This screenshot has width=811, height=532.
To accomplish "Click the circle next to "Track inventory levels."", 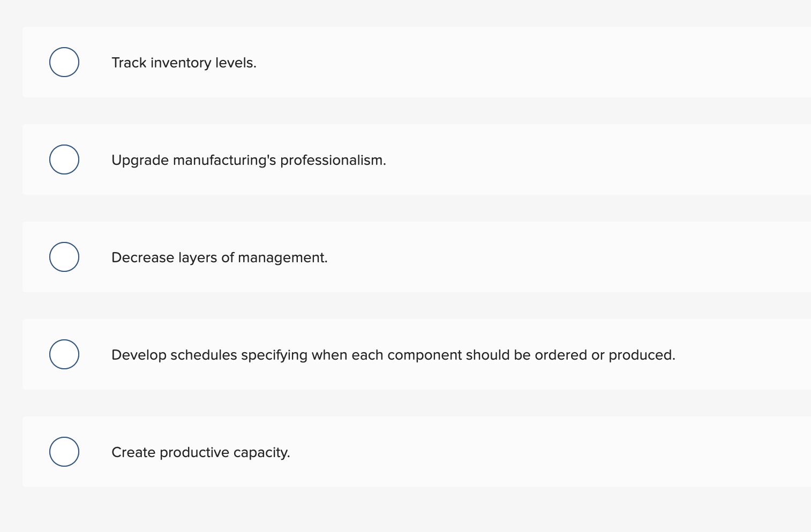I will (64, 62).
